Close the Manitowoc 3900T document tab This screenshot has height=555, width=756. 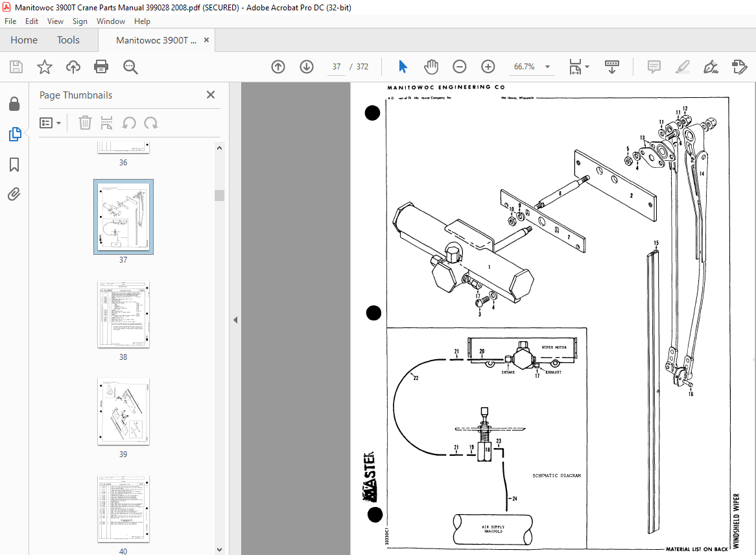(x=206, y=40)
